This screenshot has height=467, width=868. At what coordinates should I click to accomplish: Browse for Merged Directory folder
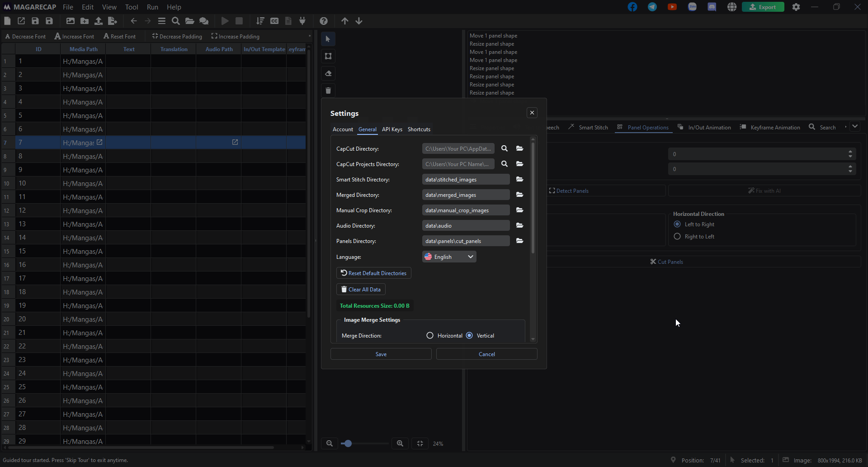point(520,195)
